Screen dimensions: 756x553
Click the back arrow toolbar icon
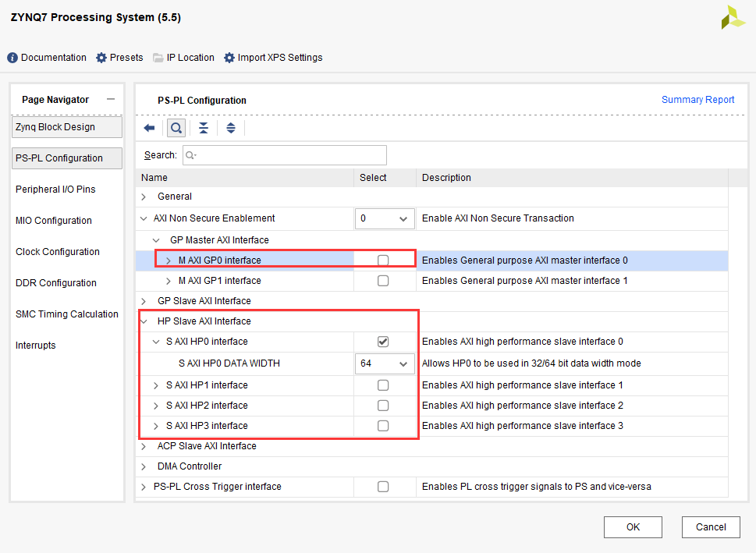(150, 128)
